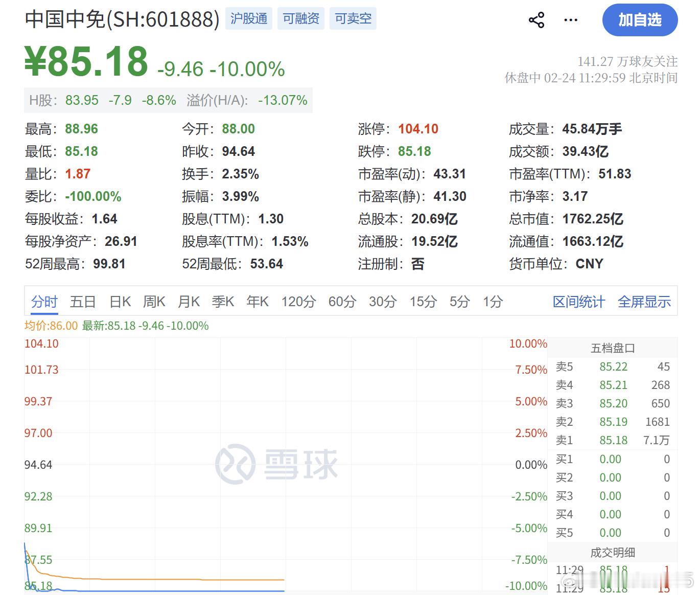Click the 最低 value 85.18
The width and height of the screenshot is (700, 595).
[x=82, y=151]
